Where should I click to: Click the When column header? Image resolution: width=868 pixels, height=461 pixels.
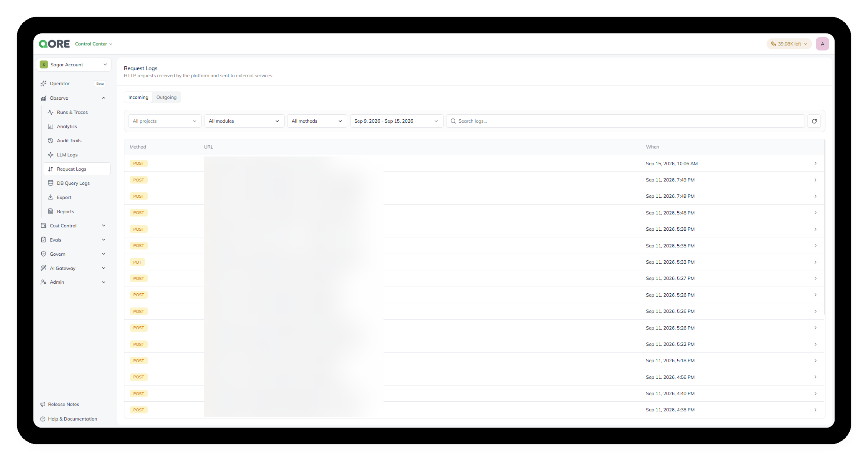(x=653, y=147)
